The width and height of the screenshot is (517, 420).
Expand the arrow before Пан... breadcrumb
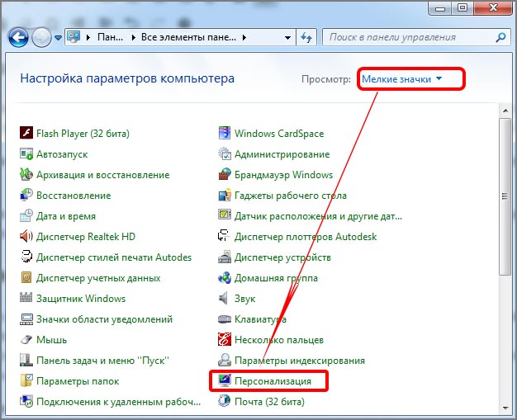tap(88, 38)
